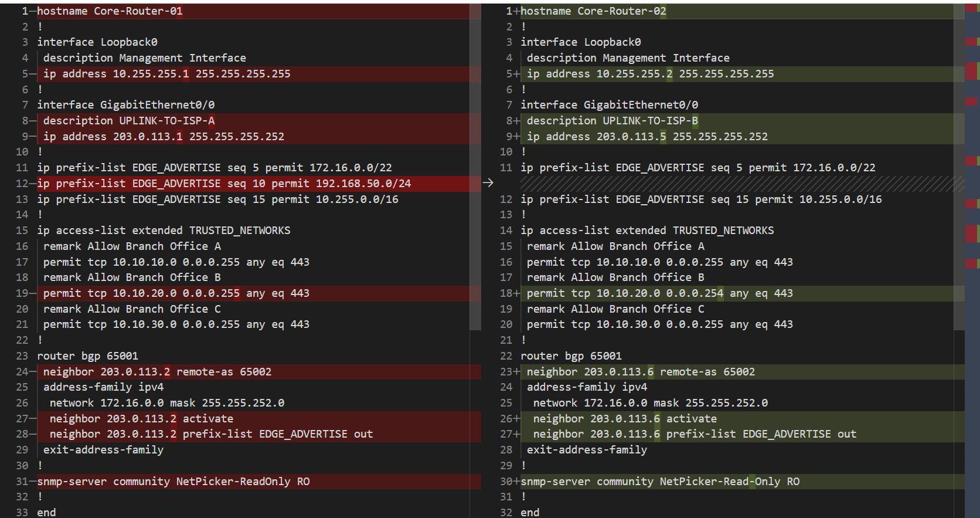This screenshot has height=518, width=980.
Task: Click deleted 'seq 10 permit 192.168.50.0/24' line
Action: click(x=224, y=184)
